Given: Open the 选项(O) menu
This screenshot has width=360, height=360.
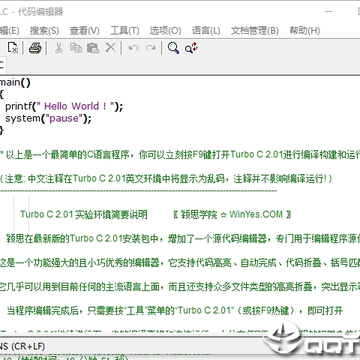Looking at the screenshot, I should 165,31.
